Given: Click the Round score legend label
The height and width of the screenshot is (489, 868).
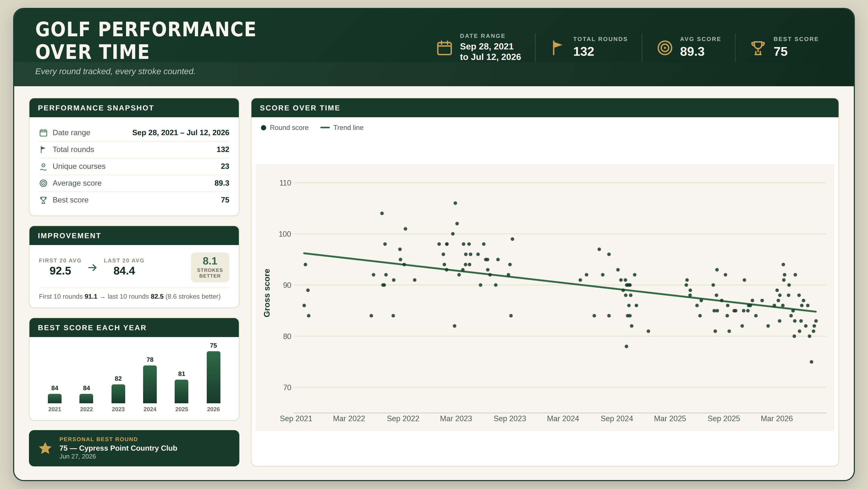Looking at the screenshot, I should 289,128.
